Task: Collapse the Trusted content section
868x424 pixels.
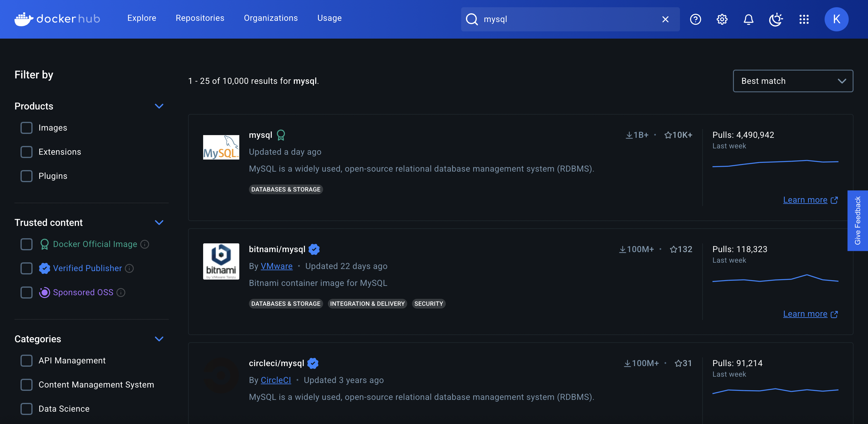Action: pyautogui.click(x=159, y=223)
